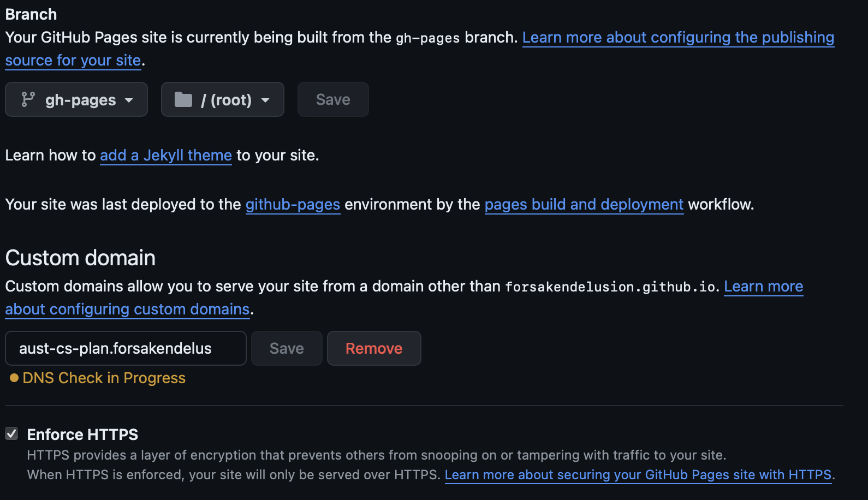Uncheck the Enforce HTTPS checkbox
Viewport: 868px width, 500px height.
[x=11, y=434]
